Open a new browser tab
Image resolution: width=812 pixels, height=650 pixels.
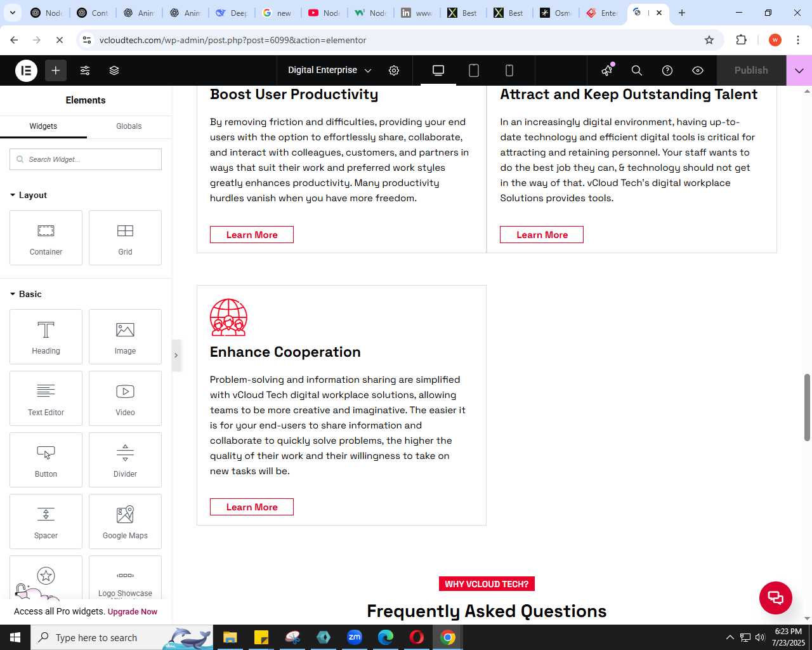tap(682, 13)
